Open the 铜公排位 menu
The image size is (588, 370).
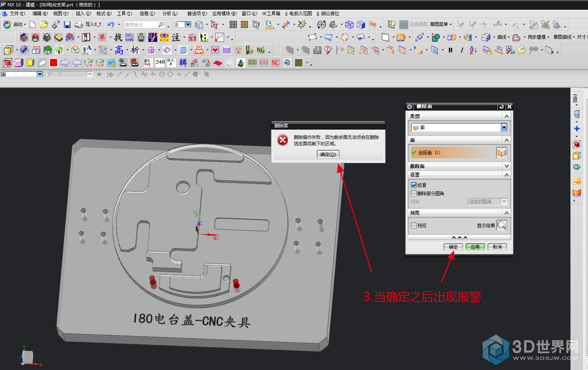[x=328, y=13]
